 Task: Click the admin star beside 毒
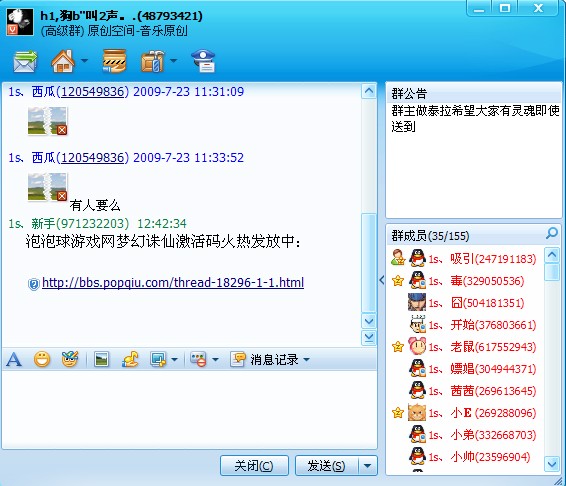pos(398,281)
